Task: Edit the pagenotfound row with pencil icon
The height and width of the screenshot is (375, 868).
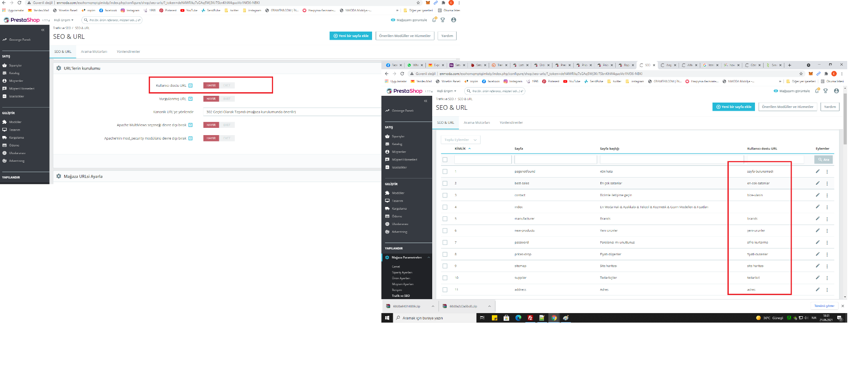Action: click(817, 171)
